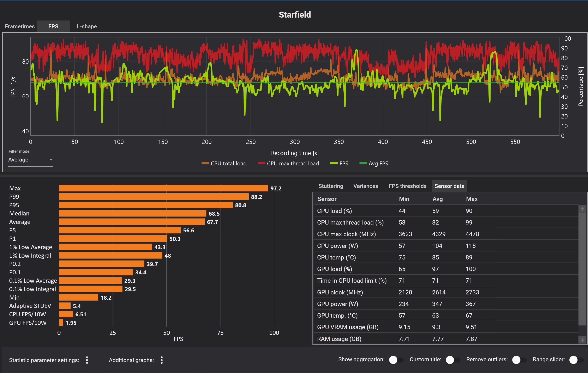Open Statistic parameter settings three-dot menu
This screenshot has height=373, width=588.
point(87,360)
